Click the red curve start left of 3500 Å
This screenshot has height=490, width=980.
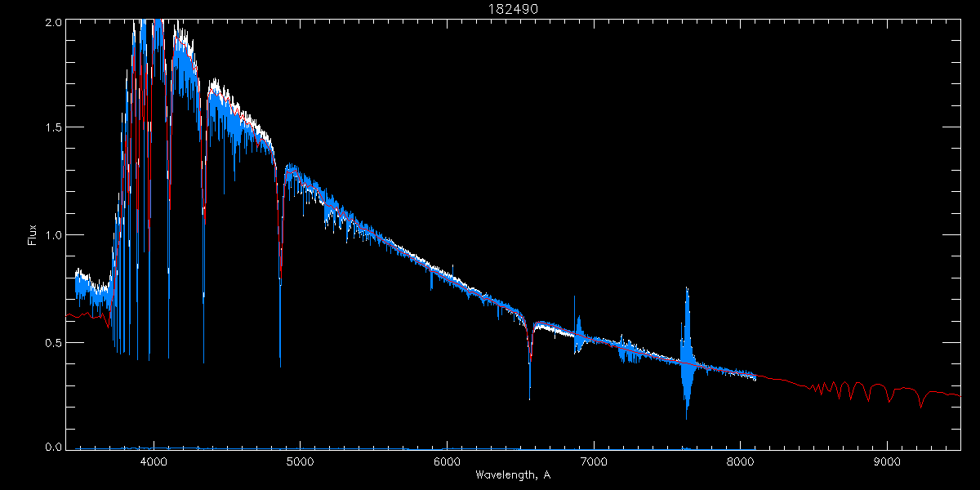coord(69,315)
